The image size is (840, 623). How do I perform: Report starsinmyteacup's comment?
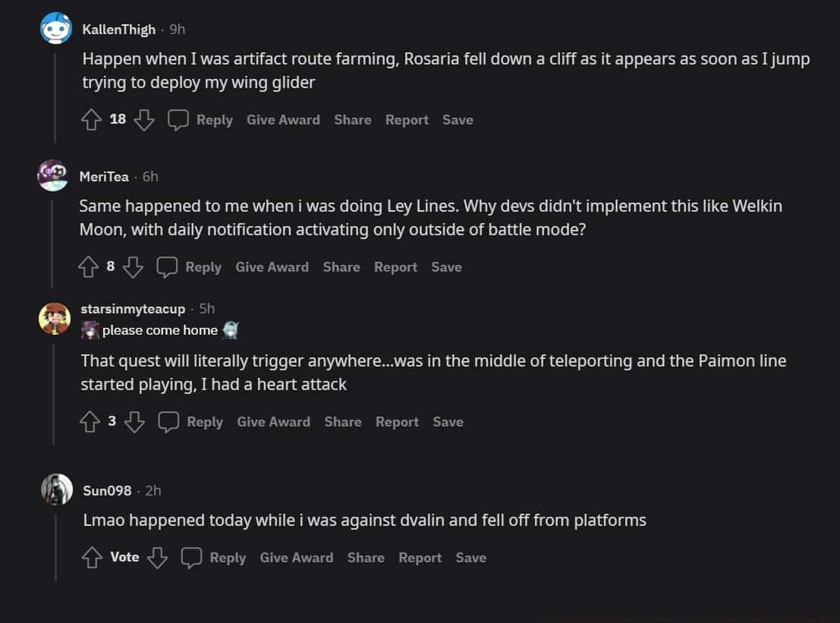(x=397, y=422)
